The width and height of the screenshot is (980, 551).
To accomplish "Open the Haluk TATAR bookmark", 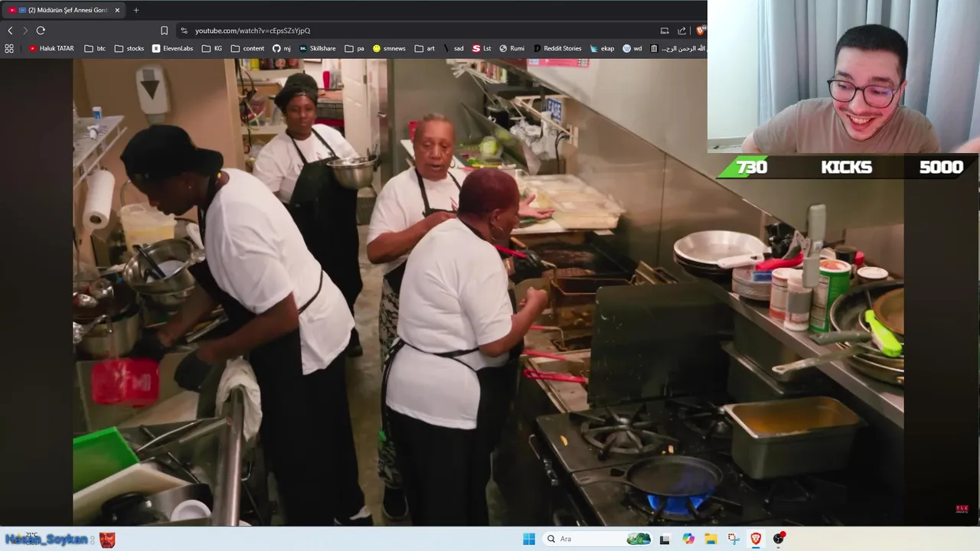I will (51, 48).
